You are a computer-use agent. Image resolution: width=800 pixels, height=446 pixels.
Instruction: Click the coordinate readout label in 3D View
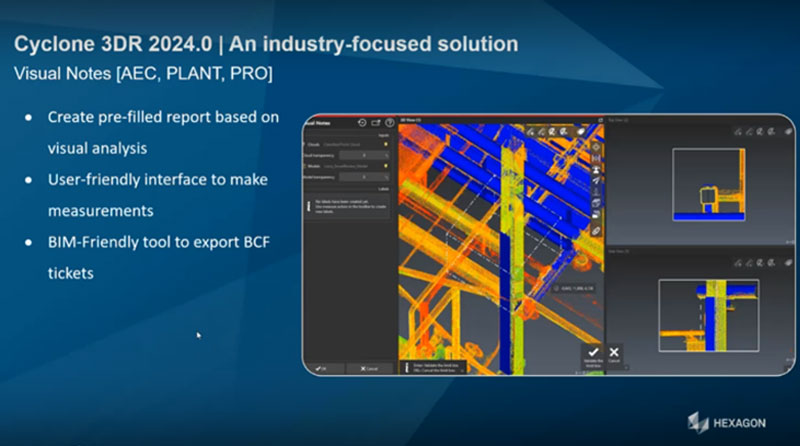click(574, 288)
